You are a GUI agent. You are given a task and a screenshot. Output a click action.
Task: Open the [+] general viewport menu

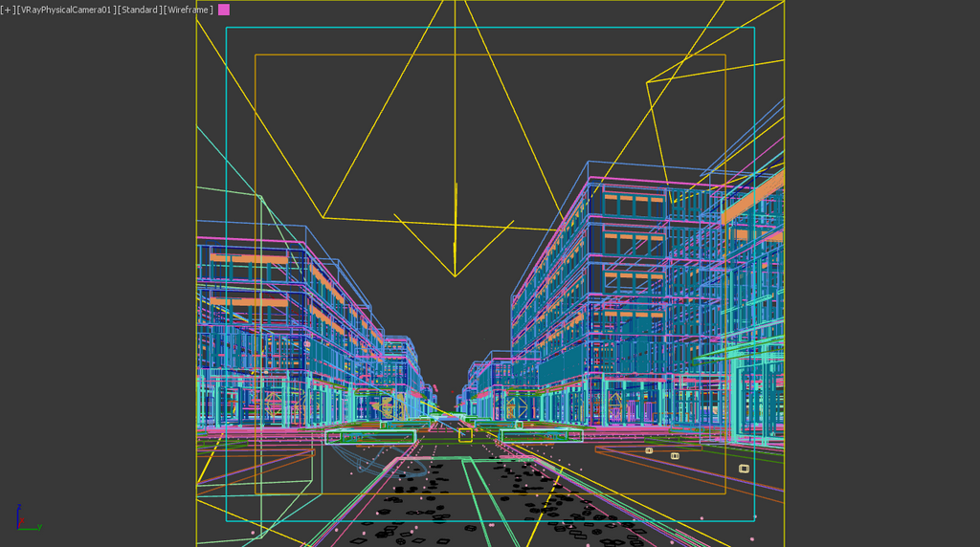tap(8, 10)
